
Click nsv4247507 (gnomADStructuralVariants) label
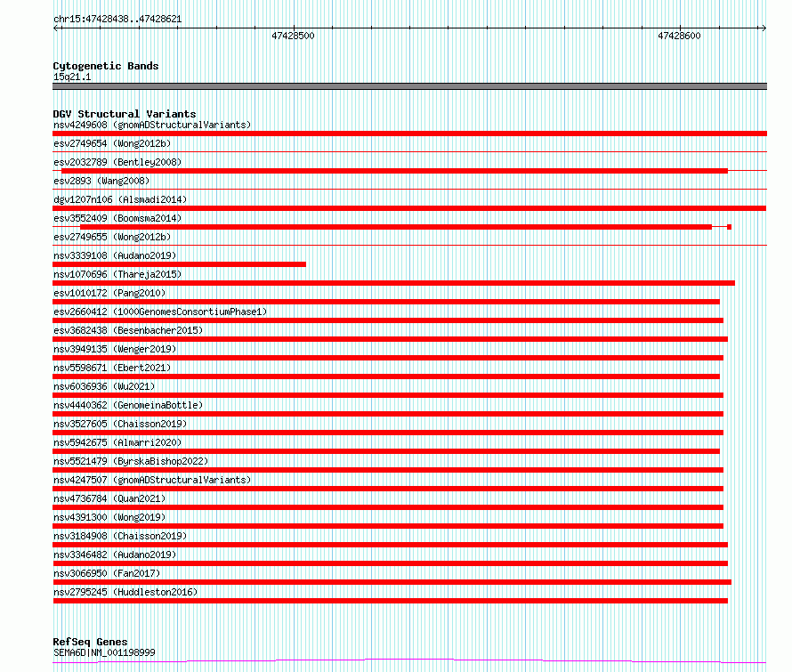pyautogui.click(x=152, y=480)
